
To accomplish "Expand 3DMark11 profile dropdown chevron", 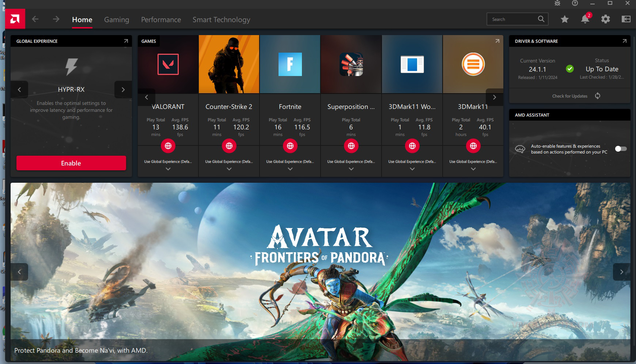I will tap(473, 169).
